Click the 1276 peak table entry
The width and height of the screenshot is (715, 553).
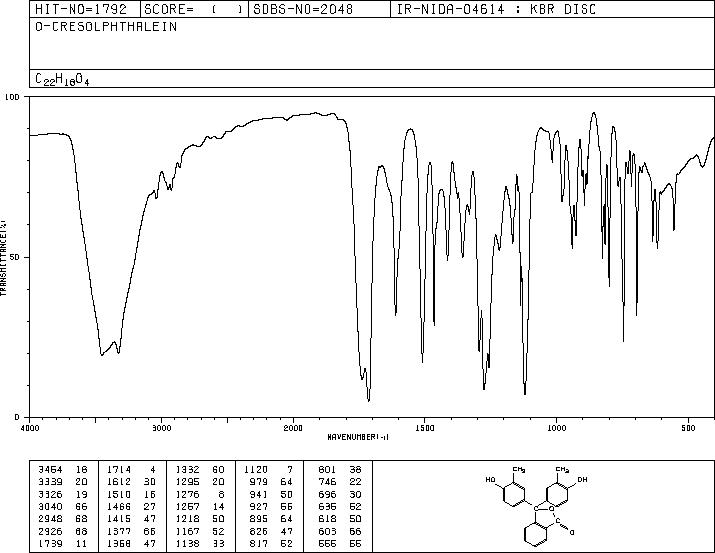coord(187,494)
